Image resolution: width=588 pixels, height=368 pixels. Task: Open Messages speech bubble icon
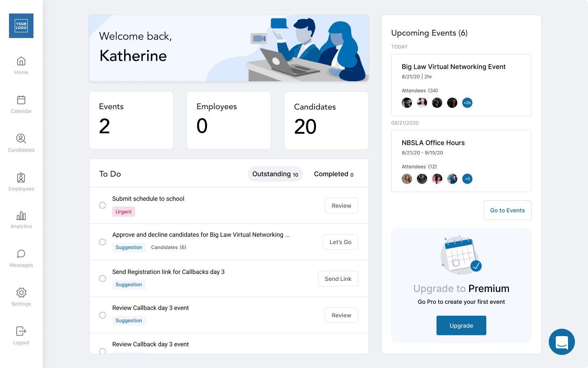[x=21, y=254]
